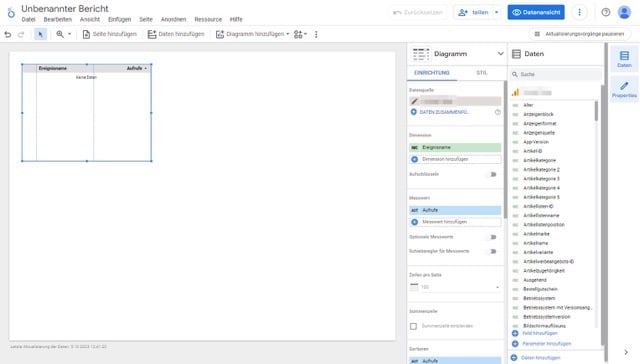
Task: Click the Suche field in Daten panel
Action: [x=556, y=74]
